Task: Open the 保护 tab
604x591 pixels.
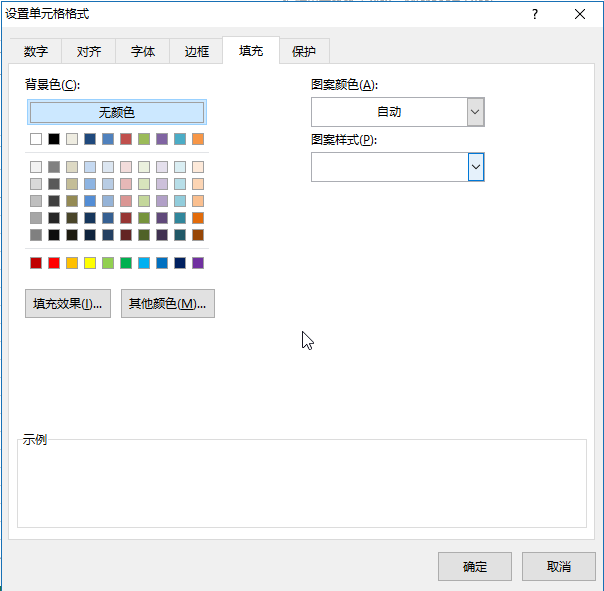Action: [304, 51]
